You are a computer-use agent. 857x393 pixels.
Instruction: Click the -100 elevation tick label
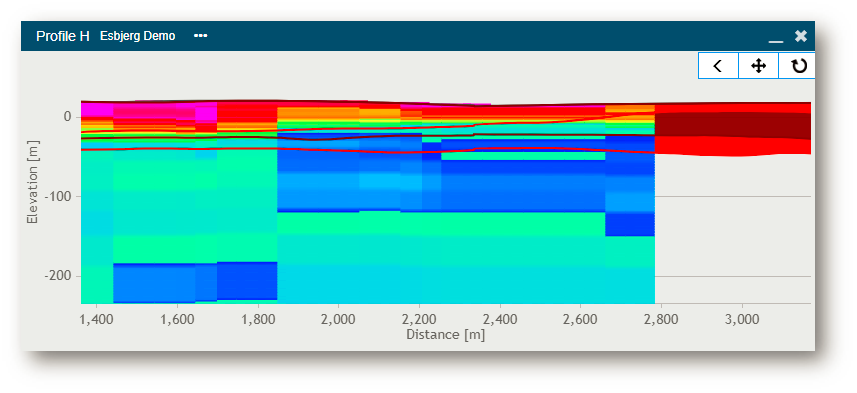(57, 196)
